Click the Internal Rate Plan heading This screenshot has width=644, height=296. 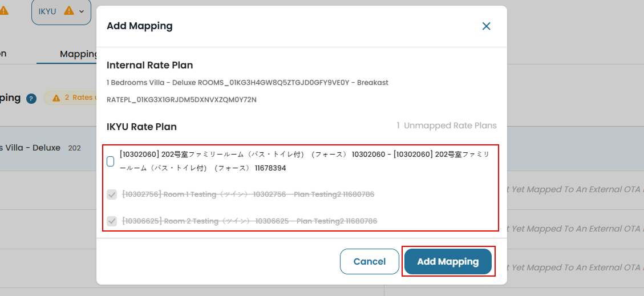[150, 65]
